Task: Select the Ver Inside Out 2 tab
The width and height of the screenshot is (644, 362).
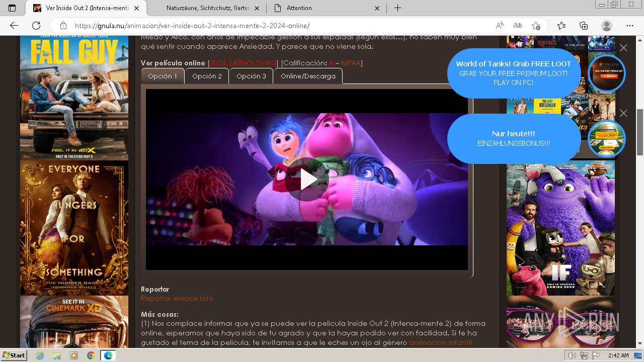Action: coord(87,8)
